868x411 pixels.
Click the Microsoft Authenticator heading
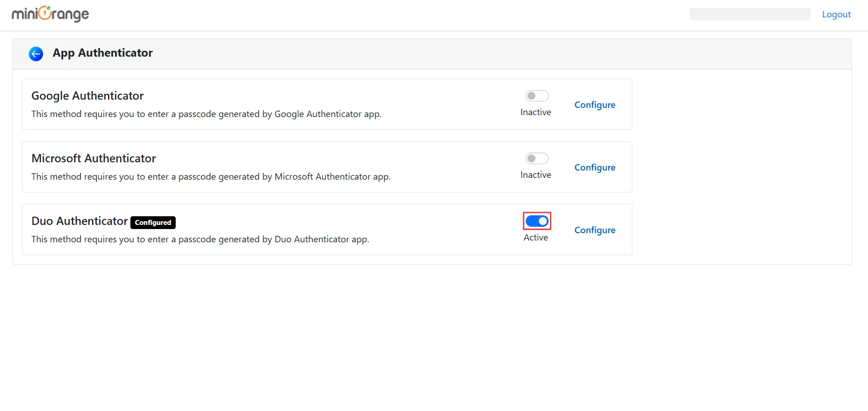click(x=94, y=158)
